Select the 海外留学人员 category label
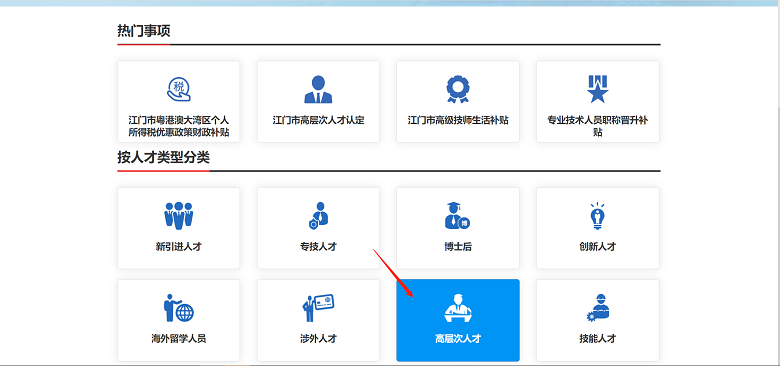Viewport: 780px width, 366px height. coord(179,339)
